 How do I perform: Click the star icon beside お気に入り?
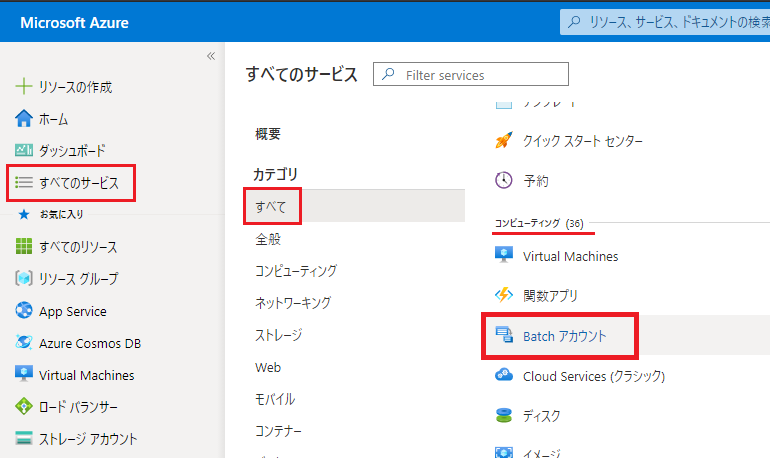[x=24, y=214]
